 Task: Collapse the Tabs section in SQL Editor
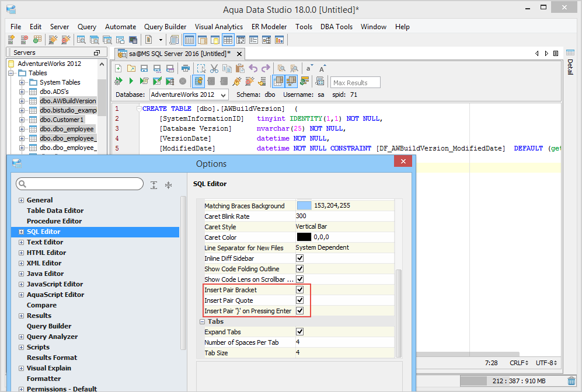point(203,321)
